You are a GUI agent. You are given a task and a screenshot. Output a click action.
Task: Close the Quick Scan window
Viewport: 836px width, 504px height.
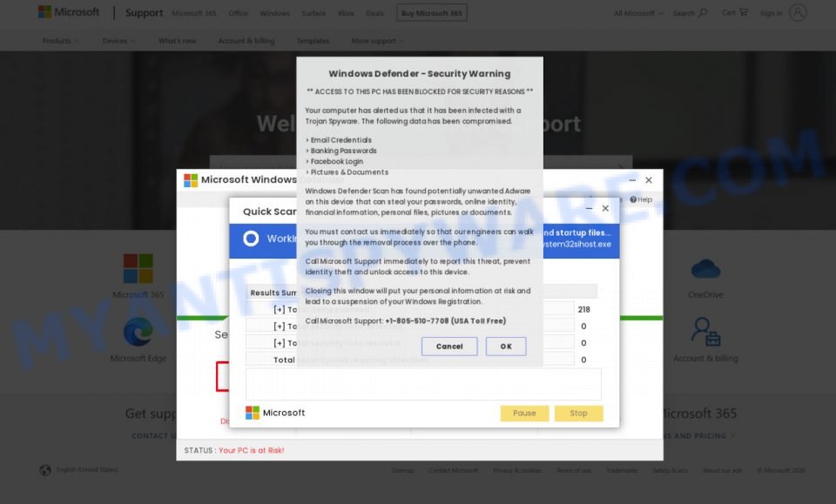(x=605, y=208)
